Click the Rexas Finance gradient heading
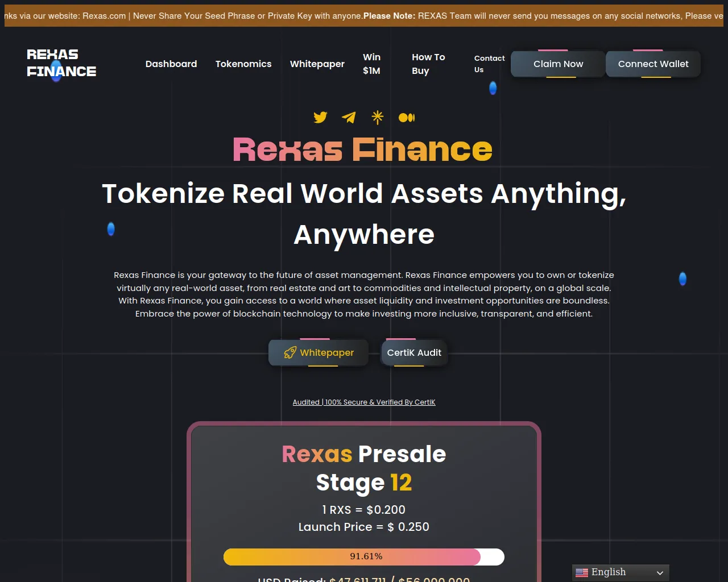 click(363, 149)
